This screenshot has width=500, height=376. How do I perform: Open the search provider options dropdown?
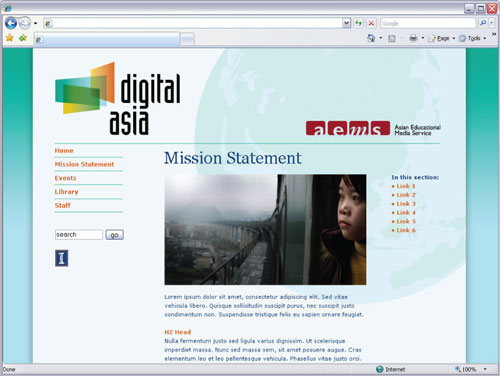[x=492, y=23]
